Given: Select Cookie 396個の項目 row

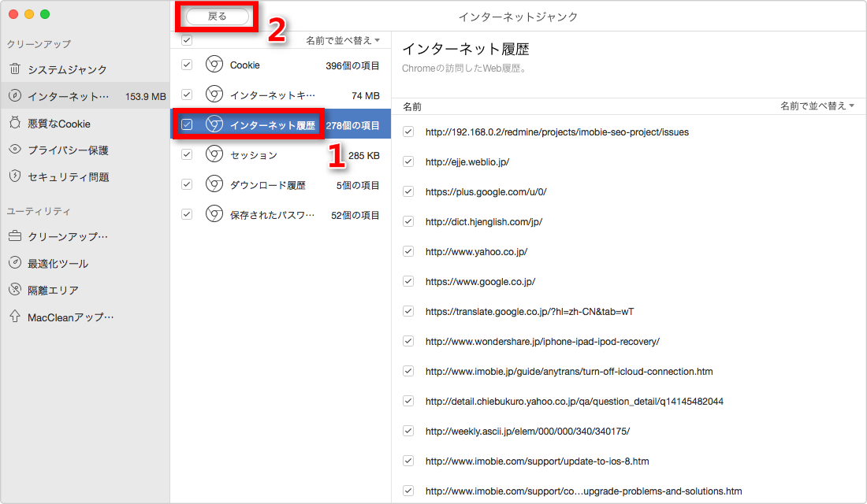Looking at the screenshot, I should pos(281,65).
